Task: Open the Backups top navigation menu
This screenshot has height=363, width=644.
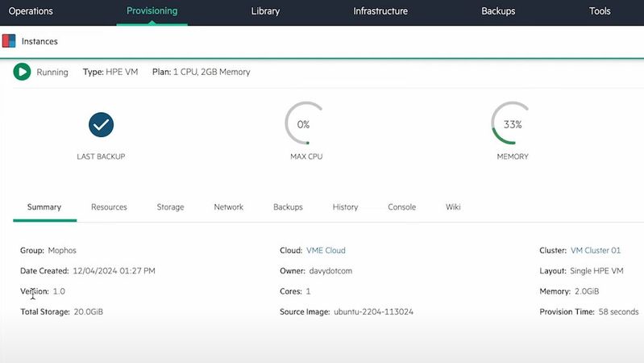Action: [498, 11]
